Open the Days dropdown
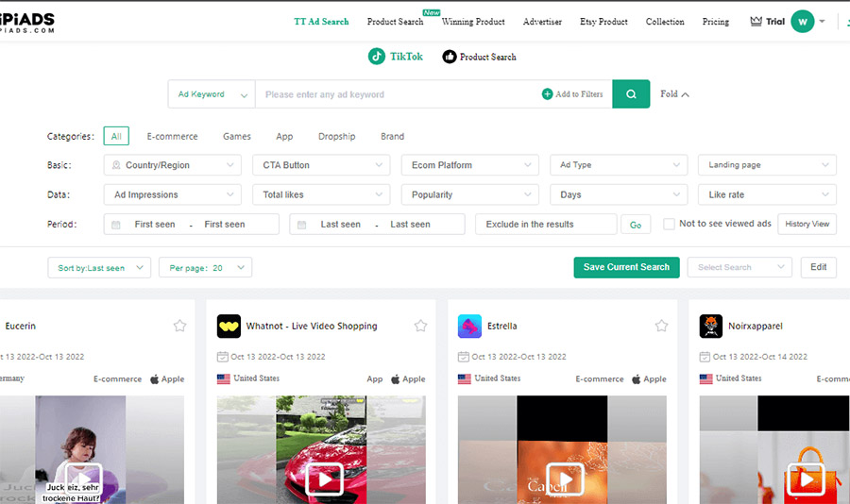Viewport: 850px width, 504px height. pos(619,194)
